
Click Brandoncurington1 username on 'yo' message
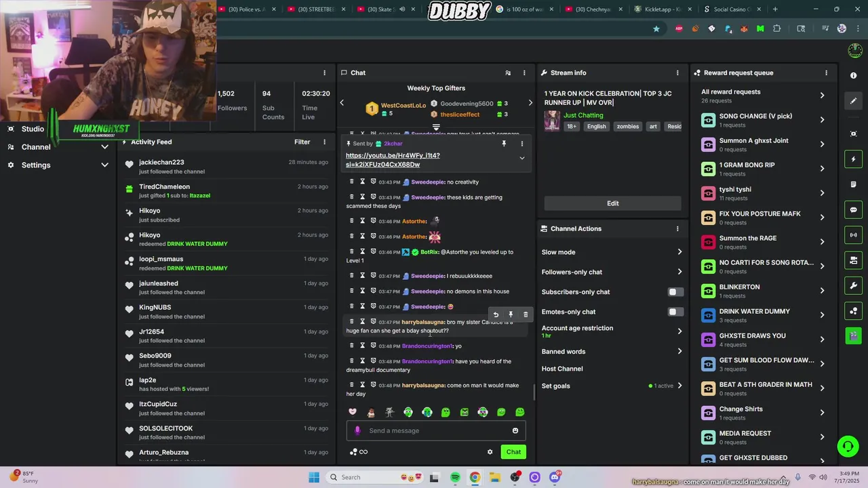coord(427,346)
